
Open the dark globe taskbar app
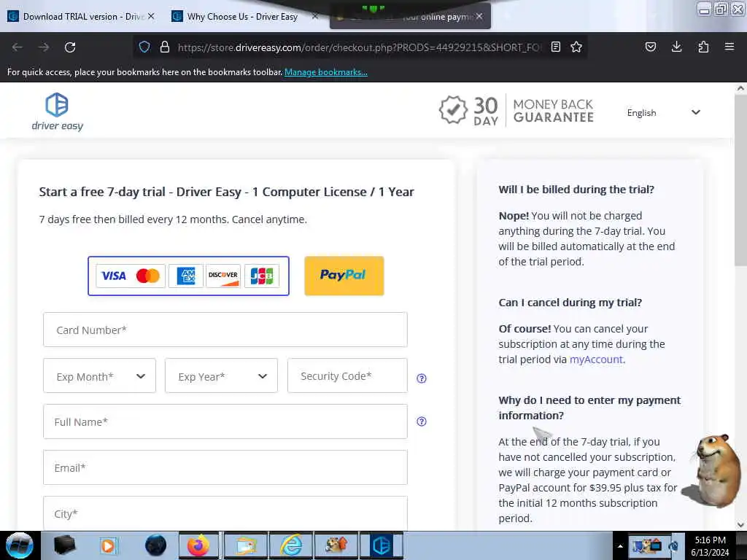tap(156, 545)
